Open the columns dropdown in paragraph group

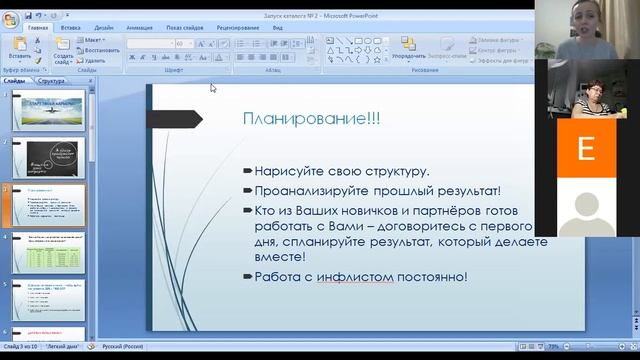click(287, 57)
